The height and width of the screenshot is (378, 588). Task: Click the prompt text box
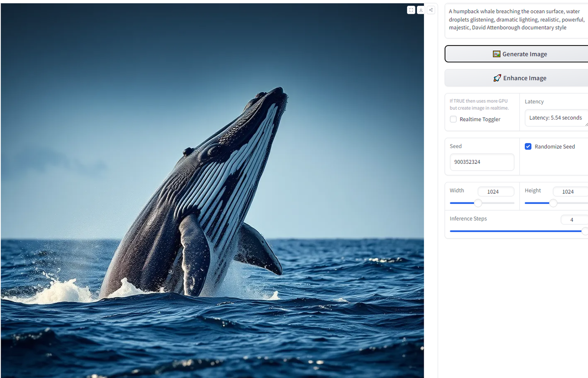[516, 20]
